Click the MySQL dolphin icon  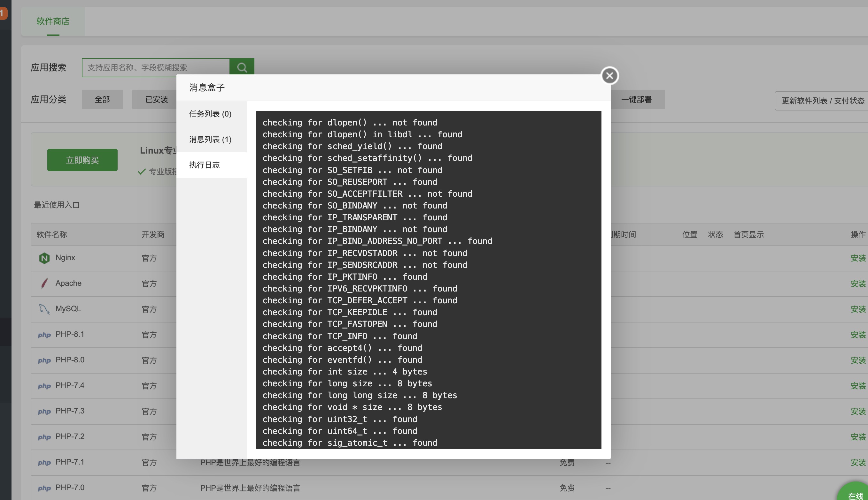click(44, 309)
